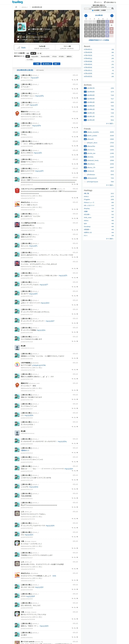Click user icon beside @tonbely
129x644 pixels.
click(85, 157)
